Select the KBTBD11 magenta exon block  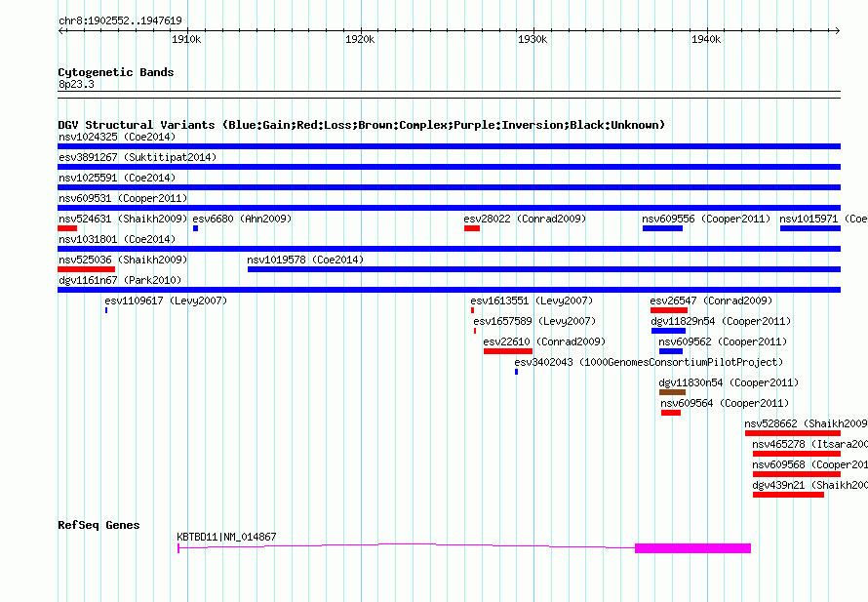point(692,548)
